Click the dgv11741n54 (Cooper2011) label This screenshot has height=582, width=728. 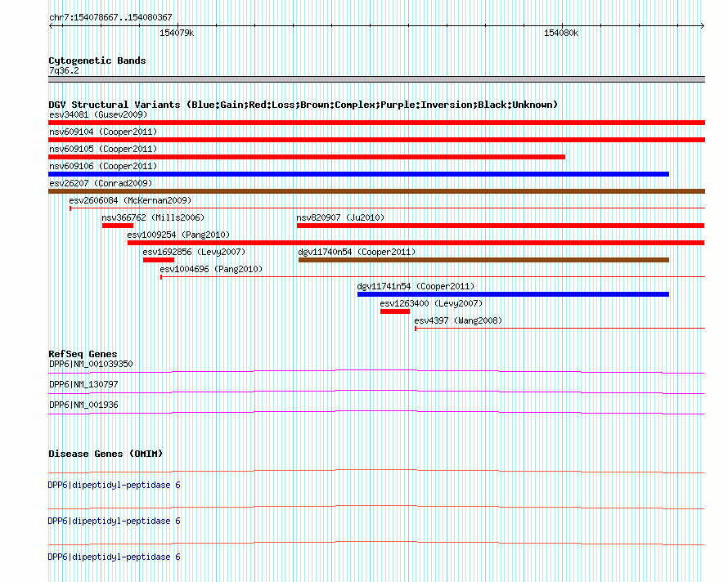(x=416, y=286)
